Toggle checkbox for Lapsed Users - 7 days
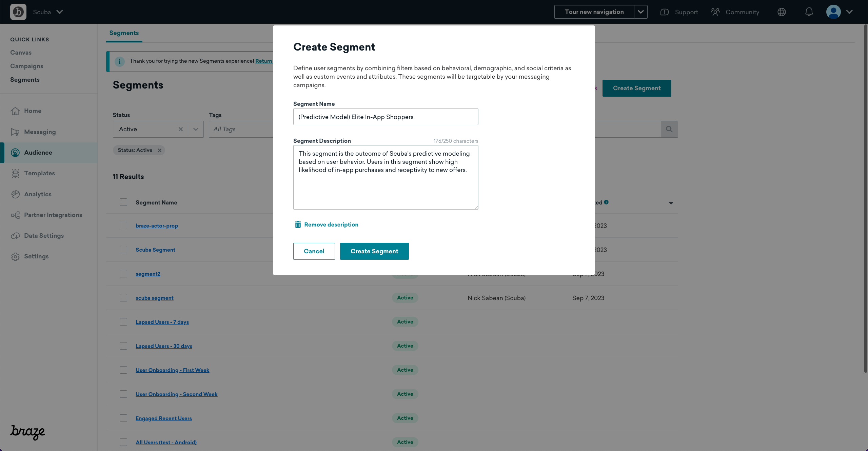This screenshot has height=451, width=868. point(123,321)
